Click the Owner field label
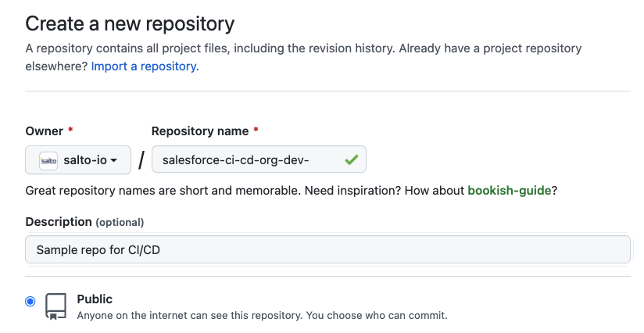The width and height of the screenshot is (644, 333). pyautogui.click(x=45, y=131)
